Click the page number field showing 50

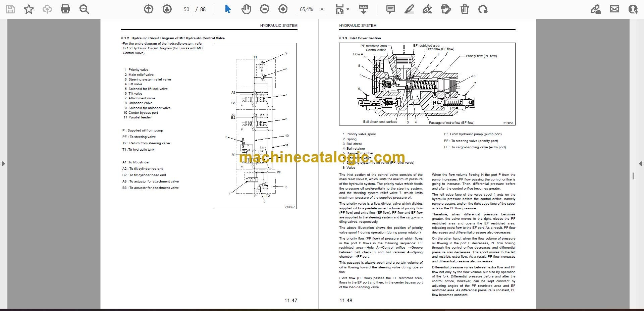click(x=186, y=9)
